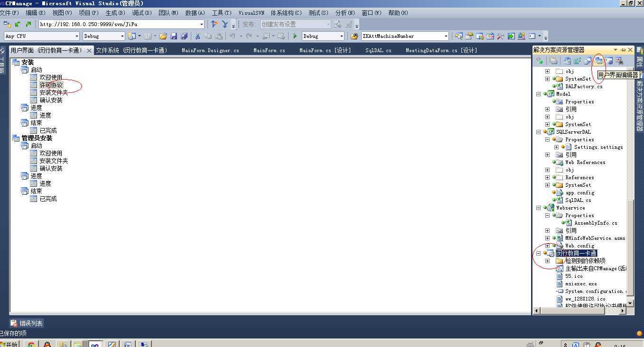This screenshot has width=644, height=347.
Task: Collapse the Model project node
Action: click(x=538, y=94)
